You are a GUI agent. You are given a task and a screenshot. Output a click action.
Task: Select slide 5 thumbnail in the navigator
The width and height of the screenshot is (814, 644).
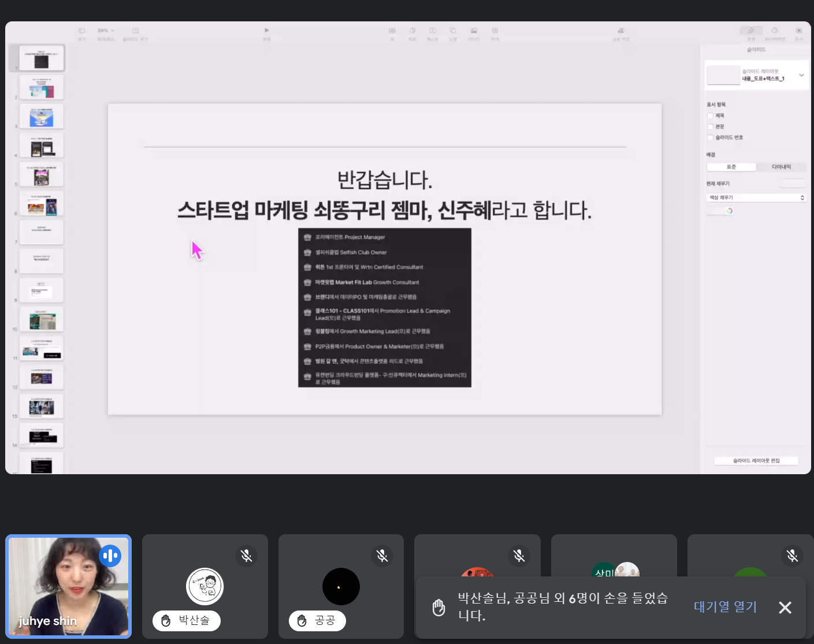coord(41,174)
